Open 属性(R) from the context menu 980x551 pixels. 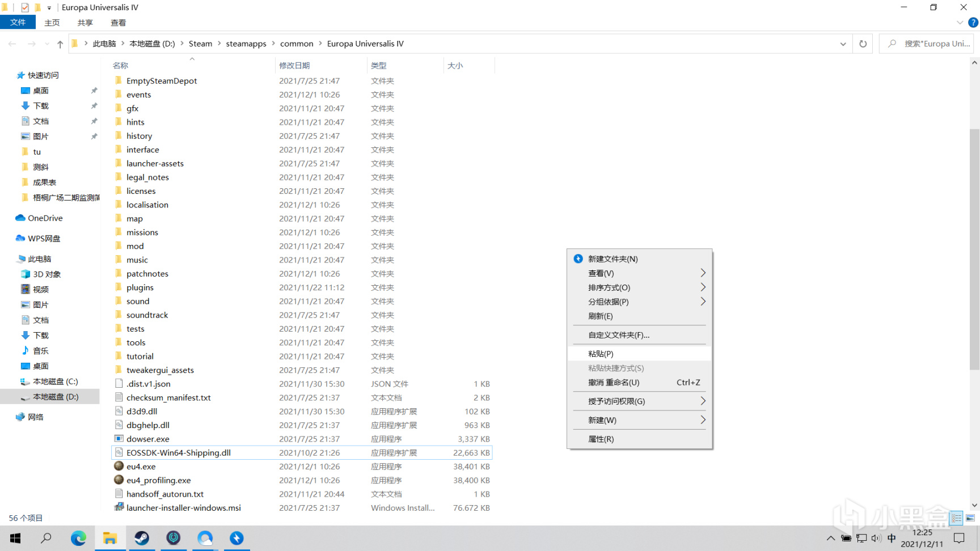click(640, 439)
